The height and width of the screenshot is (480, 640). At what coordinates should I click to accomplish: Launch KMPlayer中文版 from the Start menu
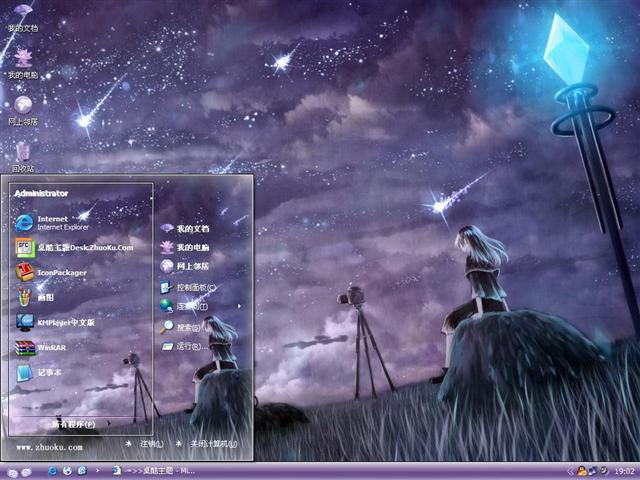55,322
